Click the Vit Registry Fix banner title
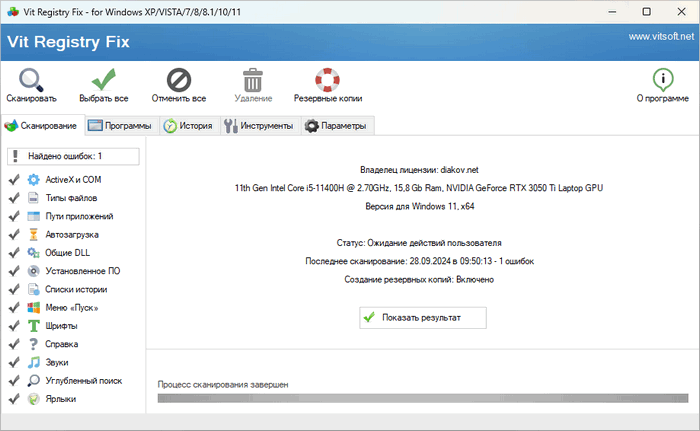The height and width of the screenshot is (431, 700). point(68,42)
